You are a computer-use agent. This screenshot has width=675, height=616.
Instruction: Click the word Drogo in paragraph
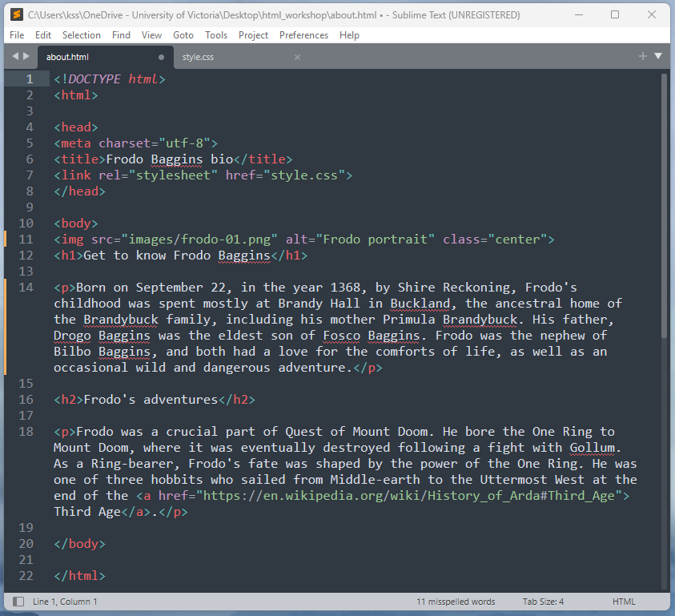point(72,335)
